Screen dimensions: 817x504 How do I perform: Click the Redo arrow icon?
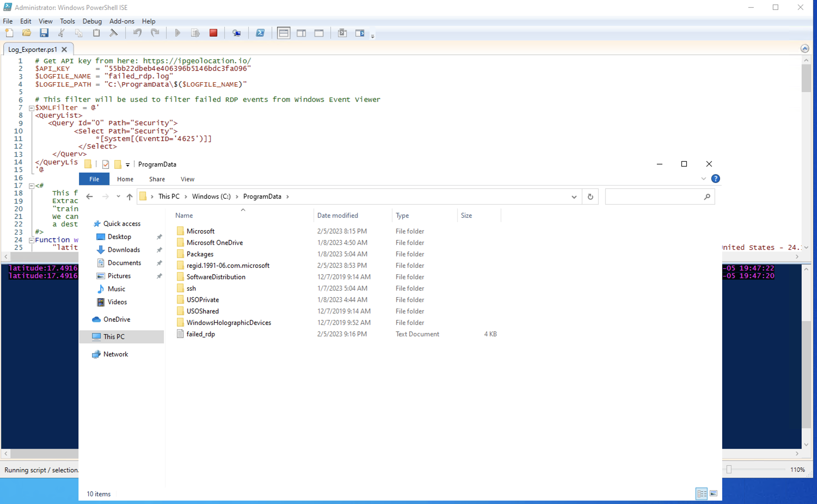tap(155, 33)
